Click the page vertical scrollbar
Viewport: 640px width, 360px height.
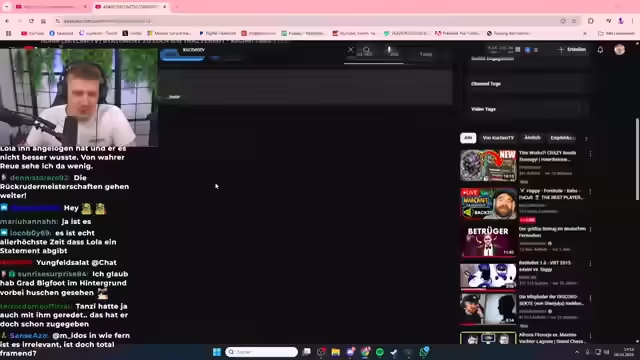point(637,159)
